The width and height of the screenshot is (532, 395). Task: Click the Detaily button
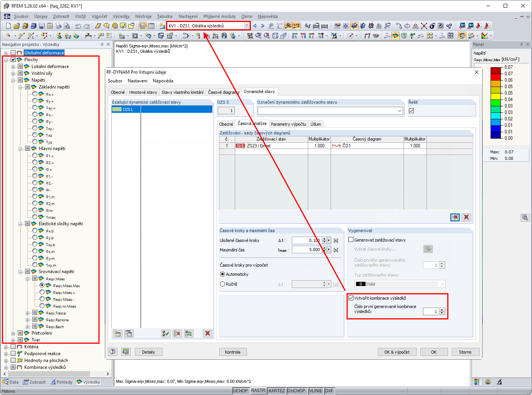(x=149, y=352)
